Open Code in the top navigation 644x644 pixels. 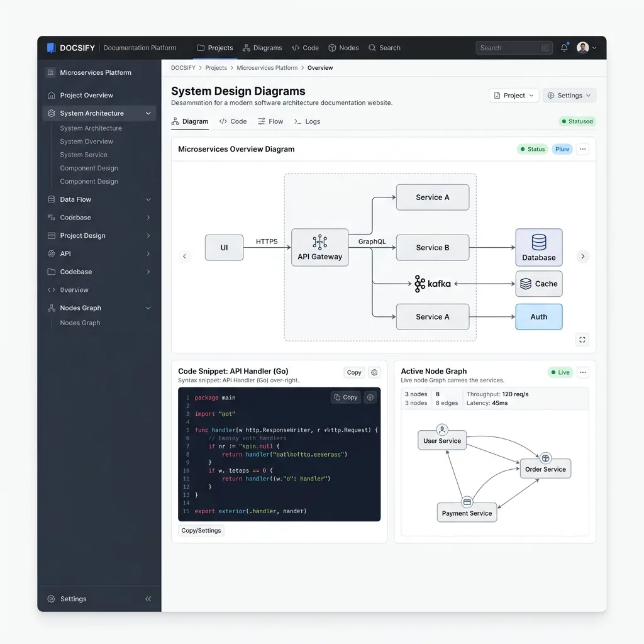click(x=305, y=48)
